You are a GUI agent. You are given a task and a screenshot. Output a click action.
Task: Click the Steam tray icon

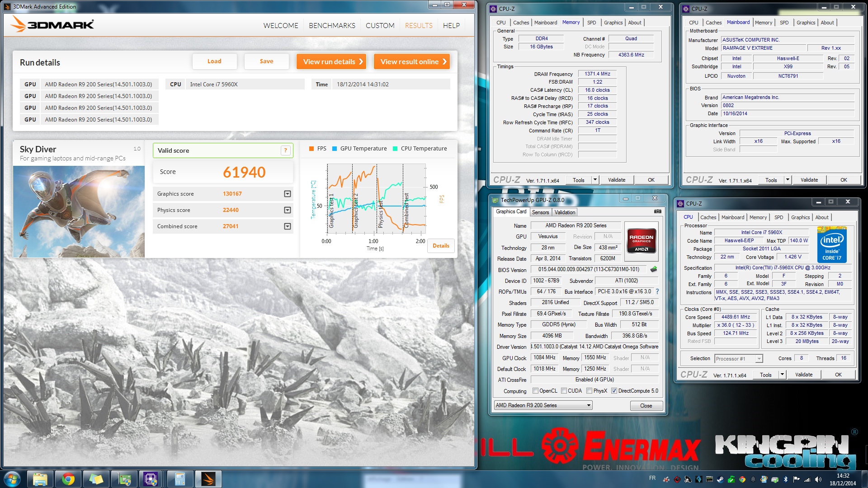[720, 479]
